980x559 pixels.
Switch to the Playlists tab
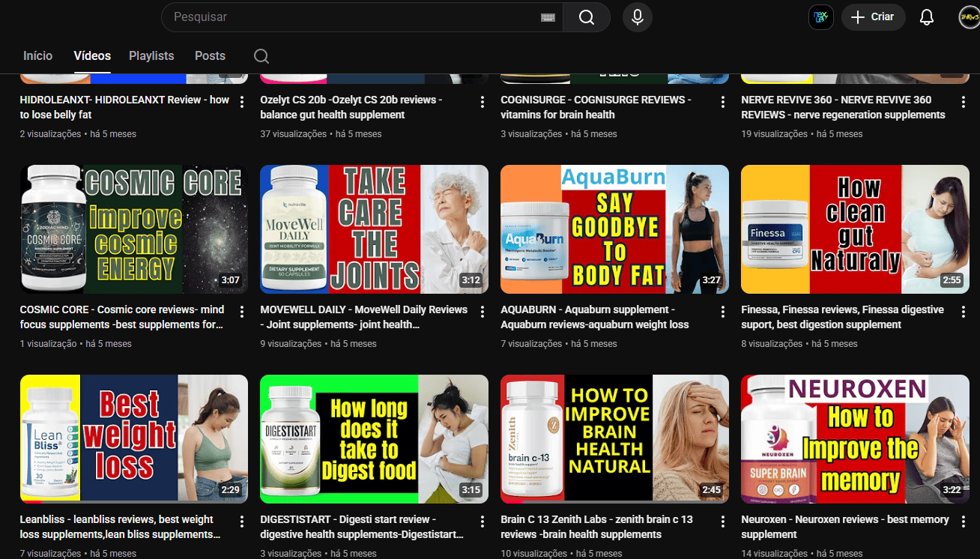[151, 56]
